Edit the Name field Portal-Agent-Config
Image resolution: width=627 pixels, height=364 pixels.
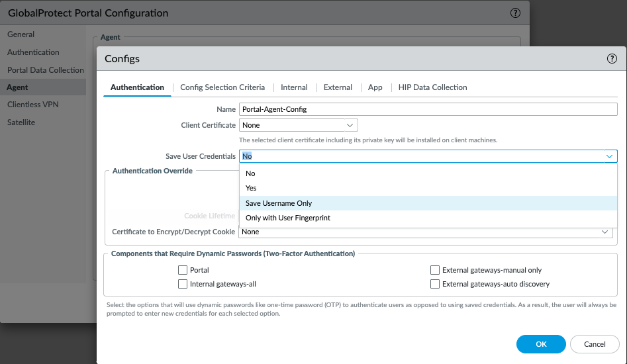point(428,109)
